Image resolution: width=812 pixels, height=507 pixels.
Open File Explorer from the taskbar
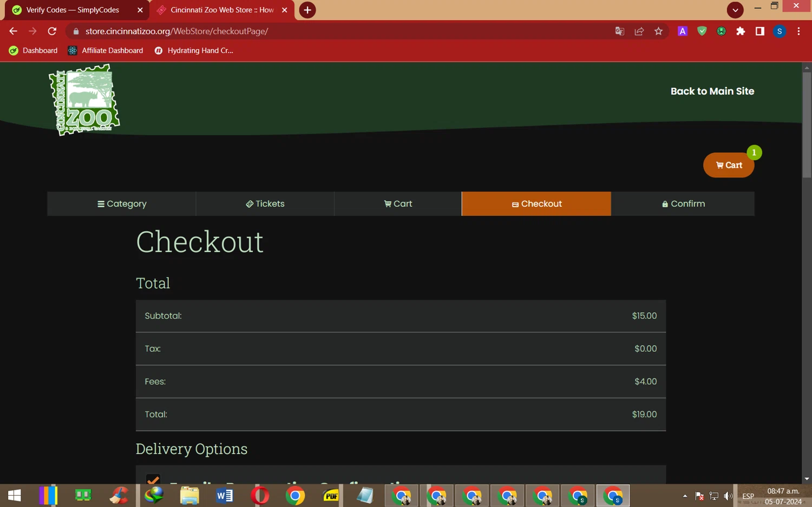(189, 496)
